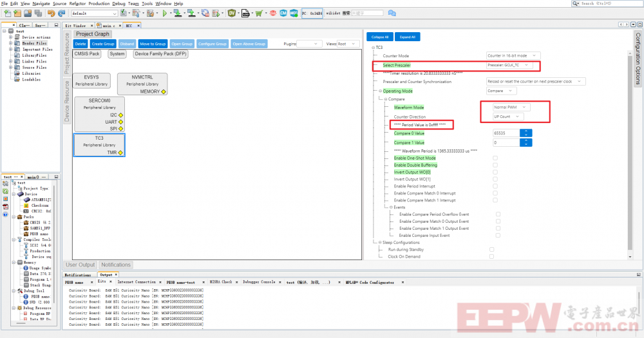This screenshot has height=338, width=644.
Task: Click the blue help icon in dashboard sidebar
Action: tap(5, 214)
